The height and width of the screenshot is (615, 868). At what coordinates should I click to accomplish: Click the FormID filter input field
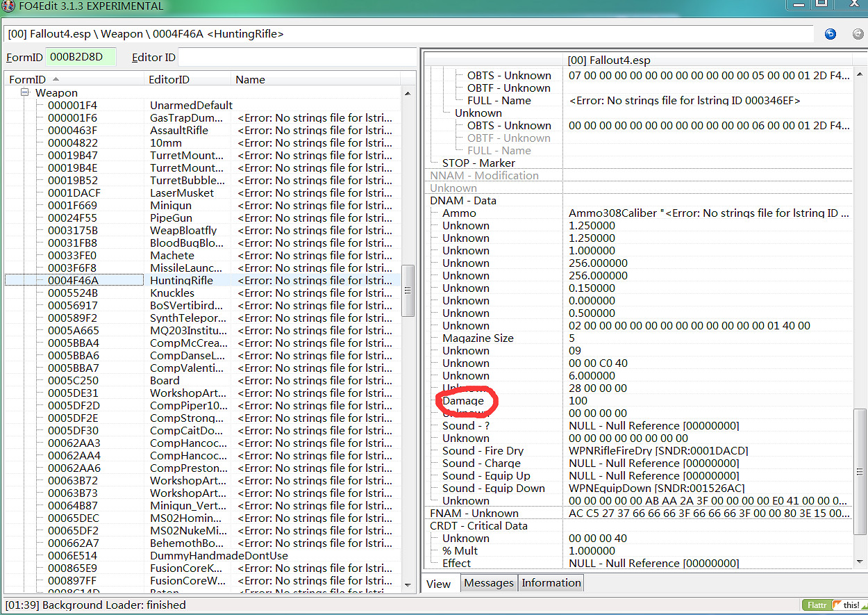tap(80, 57)
